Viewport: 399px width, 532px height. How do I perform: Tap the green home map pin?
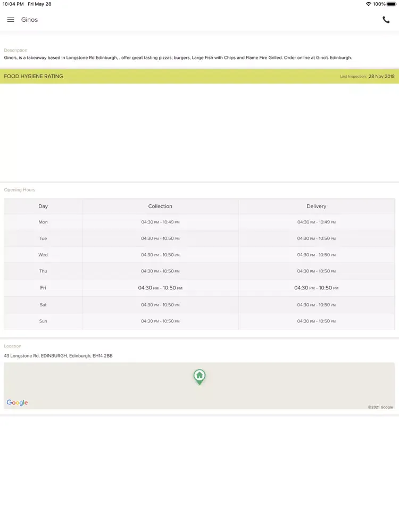pos(199,377)
